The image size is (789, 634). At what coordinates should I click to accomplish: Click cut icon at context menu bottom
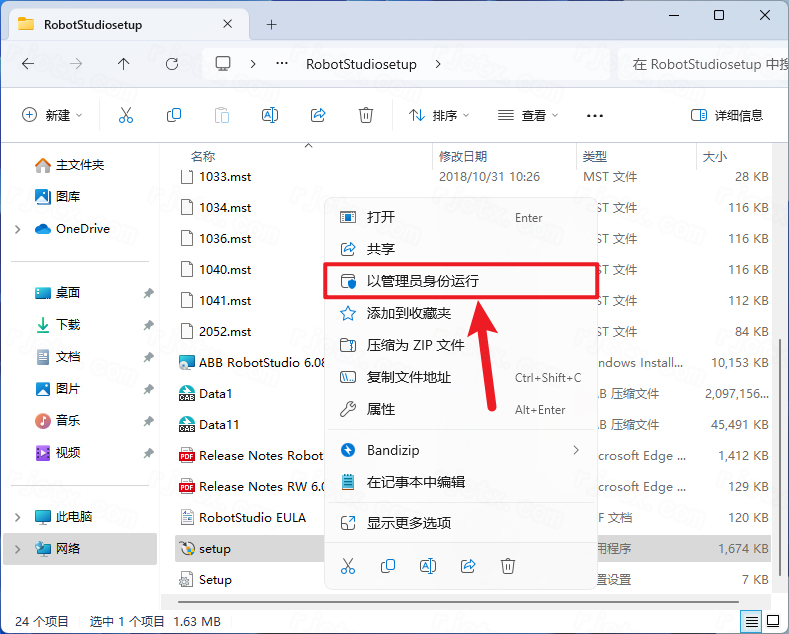(x=348, y=566)
